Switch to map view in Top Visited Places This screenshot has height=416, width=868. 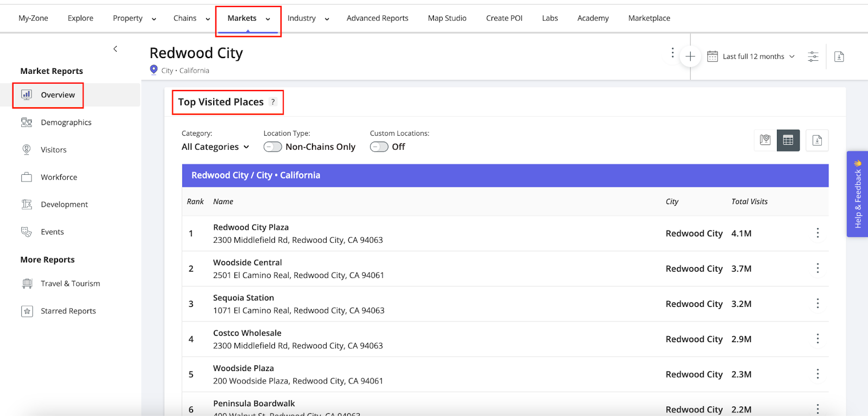[765, 140]
